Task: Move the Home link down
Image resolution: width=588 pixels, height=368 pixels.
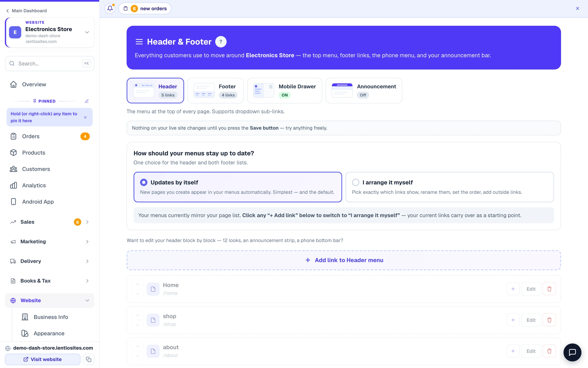Action: [x=138, y=294]
